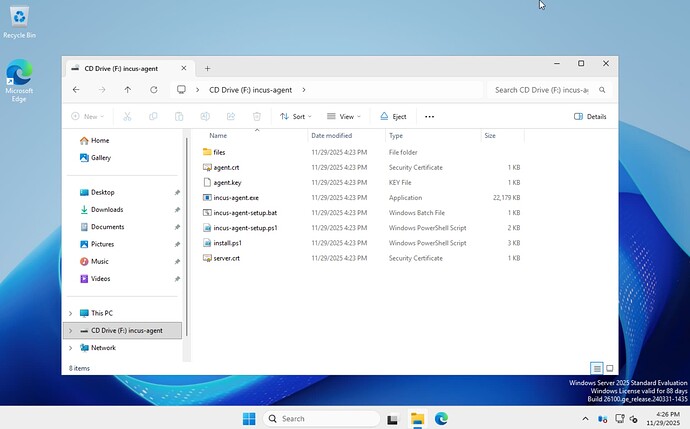Add a new File Explorer tab

click(x=208, y=68)
